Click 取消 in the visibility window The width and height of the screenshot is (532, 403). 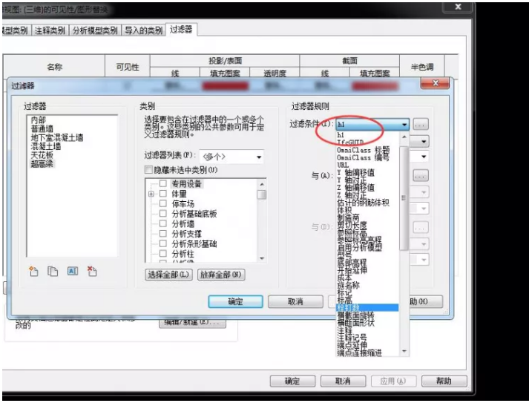(343, 381)
